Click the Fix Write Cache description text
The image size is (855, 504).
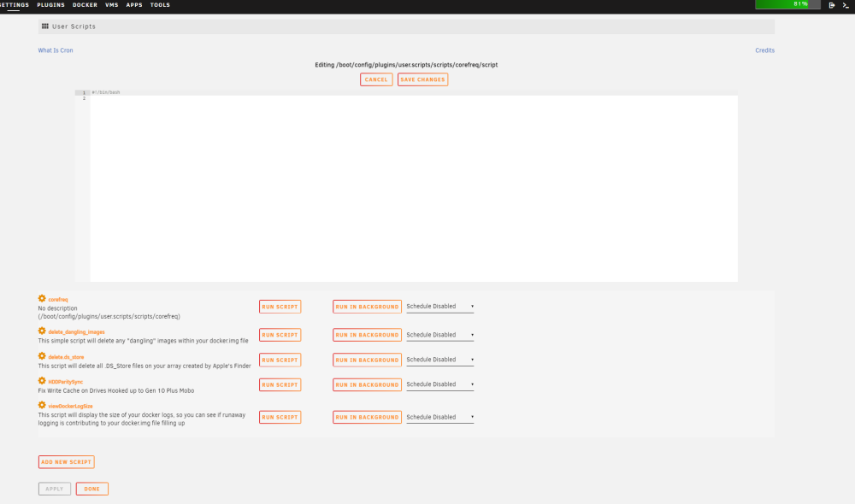click(116, 390)
